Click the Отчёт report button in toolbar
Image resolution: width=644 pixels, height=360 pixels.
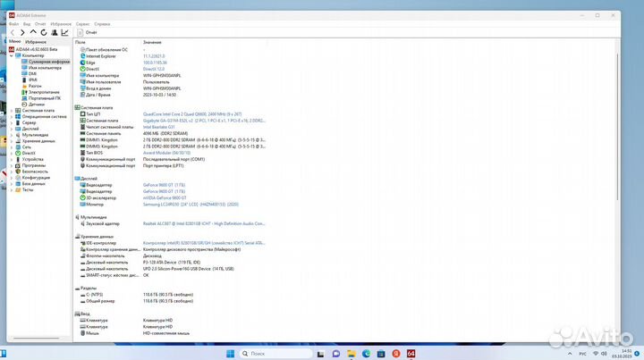pos(90,32)
